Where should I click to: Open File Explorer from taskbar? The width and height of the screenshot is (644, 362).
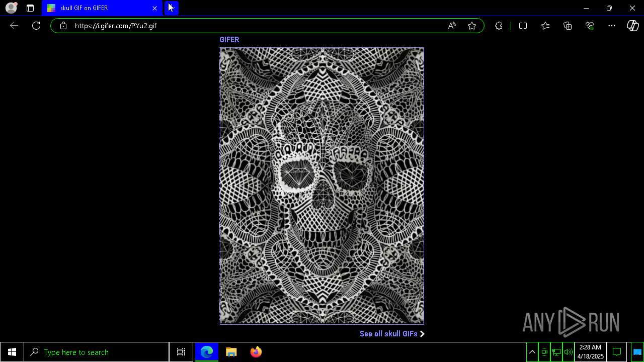point(231,352)
